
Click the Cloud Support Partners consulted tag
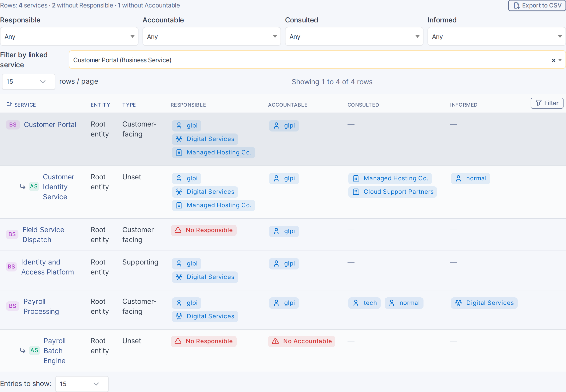tap(393, 192)
